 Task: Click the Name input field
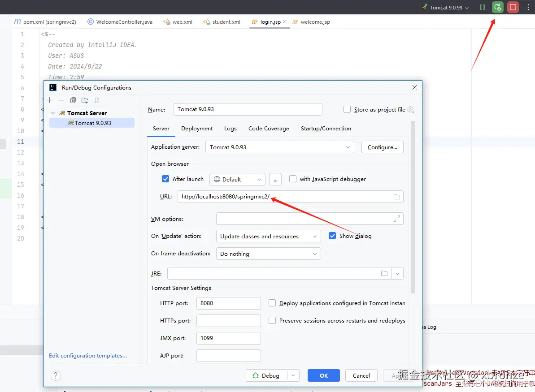click(248, 109)
